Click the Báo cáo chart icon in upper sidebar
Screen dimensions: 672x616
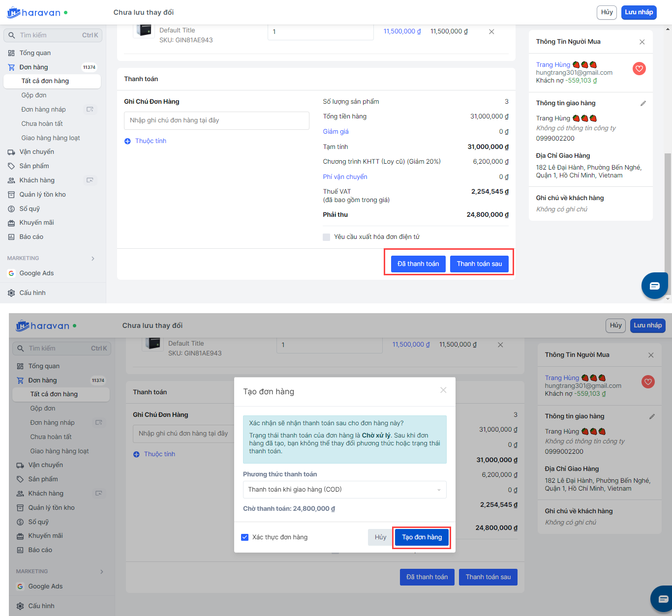[x=11, y=237]
